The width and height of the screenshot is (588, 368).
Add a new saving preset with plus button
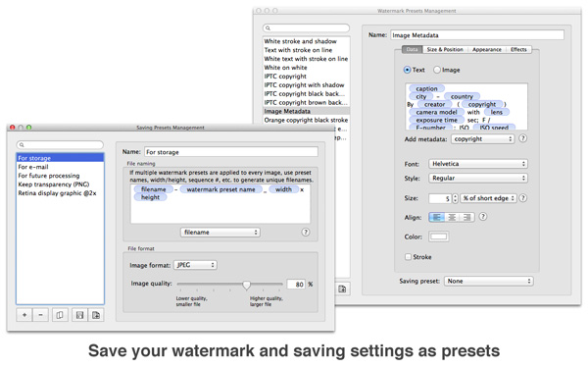pyautogui.click(x=24, y=315)
